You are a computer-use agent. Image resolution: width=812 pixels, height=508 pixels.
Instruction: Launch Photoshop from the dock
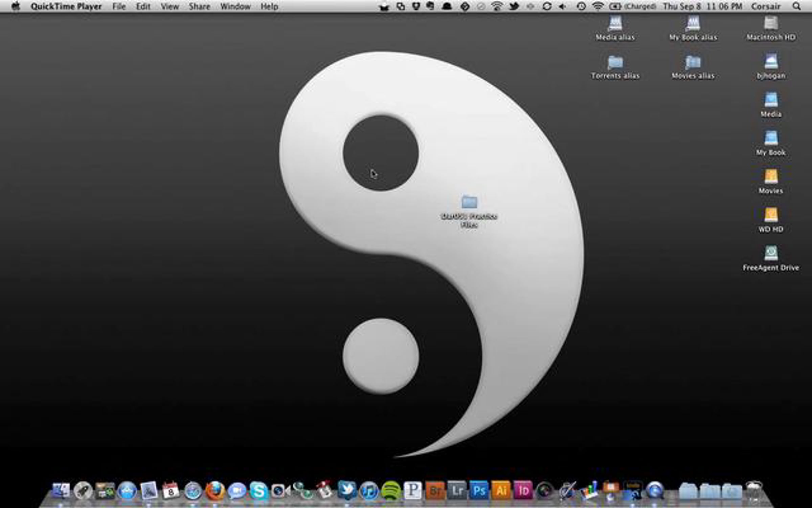[x=479, y=491]
